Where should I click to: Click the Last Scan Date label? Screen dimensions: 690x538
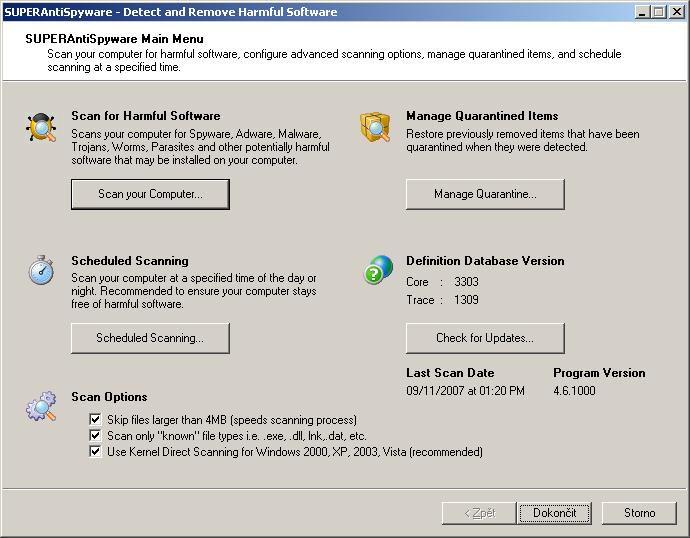[450, 373]
